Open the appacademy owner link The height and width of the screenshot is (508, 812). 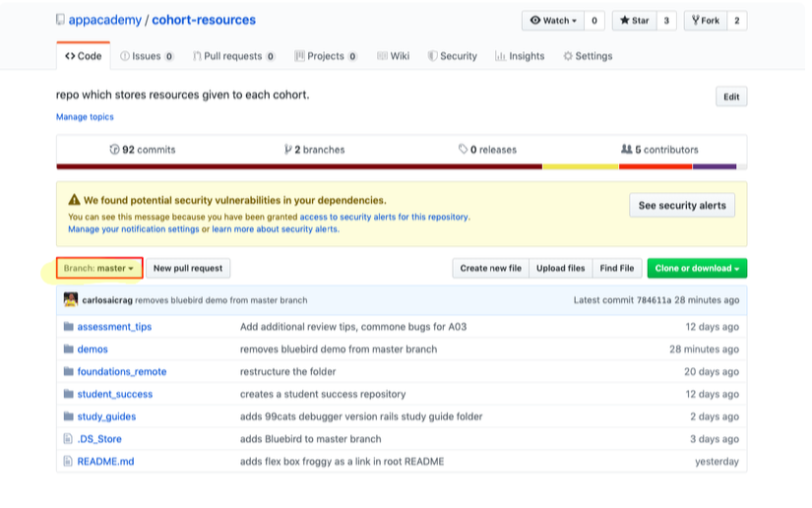click(x=105, y=20)
